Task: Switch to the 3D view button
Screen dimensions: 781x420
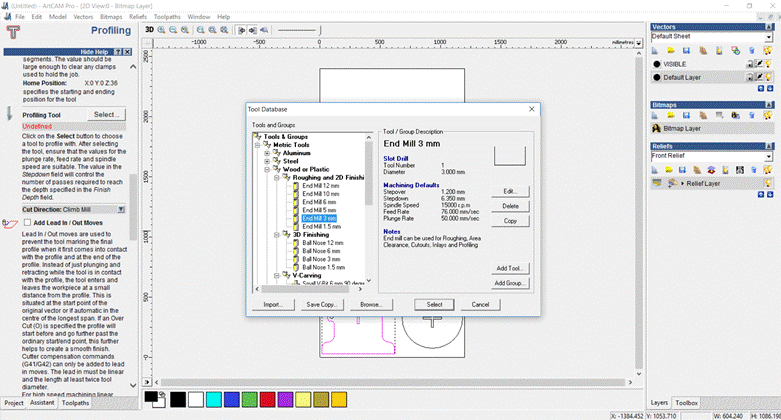Action: tap(149, 30)
